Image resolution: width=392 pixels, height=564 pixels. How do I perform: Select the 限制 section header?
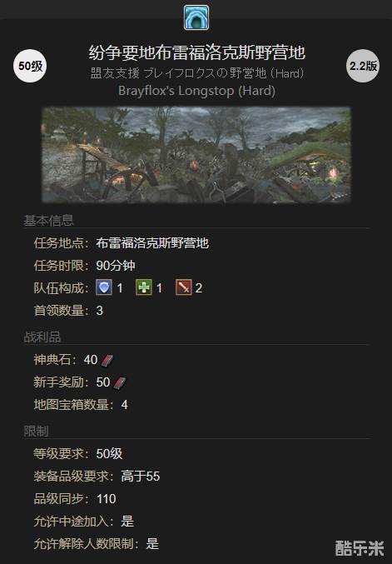coord(36,431)
